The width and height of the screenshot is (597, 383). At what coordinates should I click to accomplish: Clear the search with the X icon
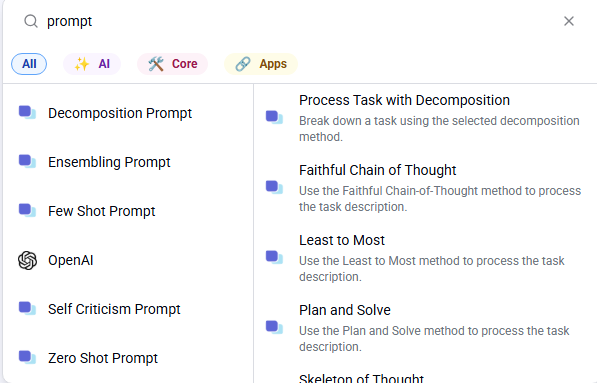[568, 21]
